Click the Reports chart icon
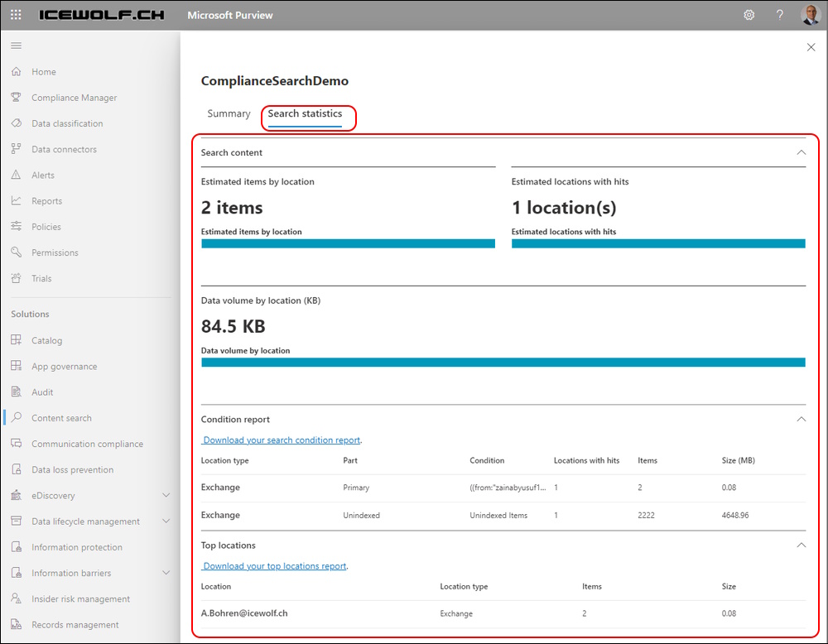828x644 pixels. point(17,201)
